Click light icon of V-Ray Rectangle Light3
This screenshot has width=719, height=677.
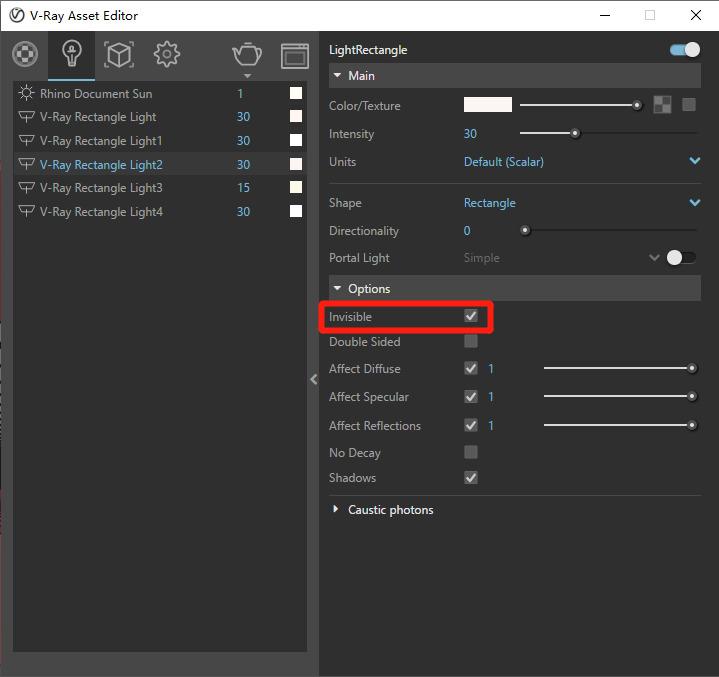point(26,187)
